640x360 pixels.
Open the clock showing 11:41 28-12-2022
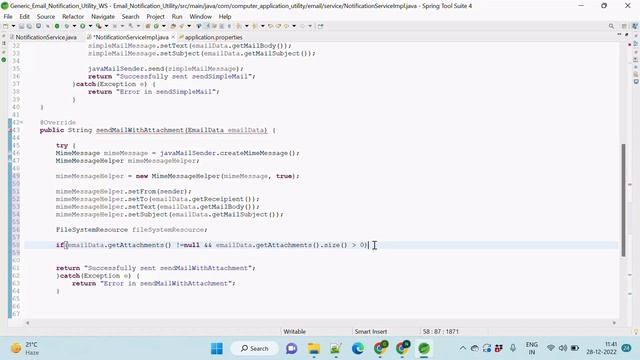pos(602,348)
